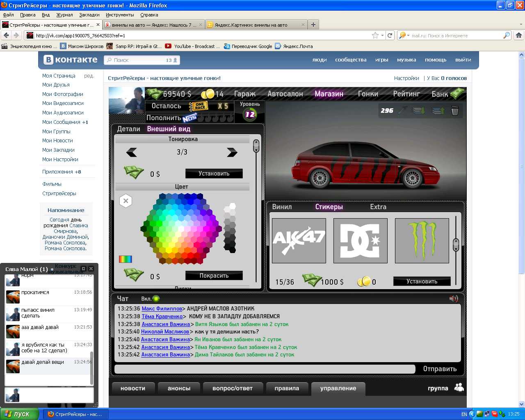Open the Windows пуск start button

19,414
